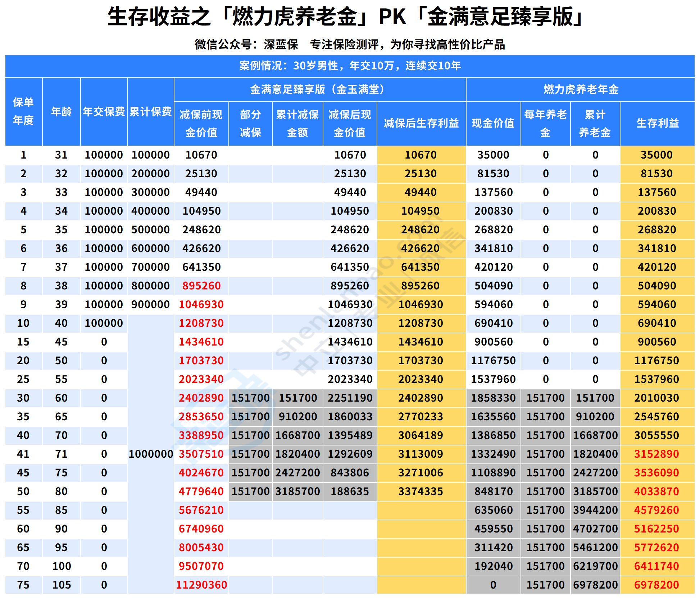Select the header '累计保费'
Image resolution: width=700 pixels, height=599 pixels.
point(151,111)
